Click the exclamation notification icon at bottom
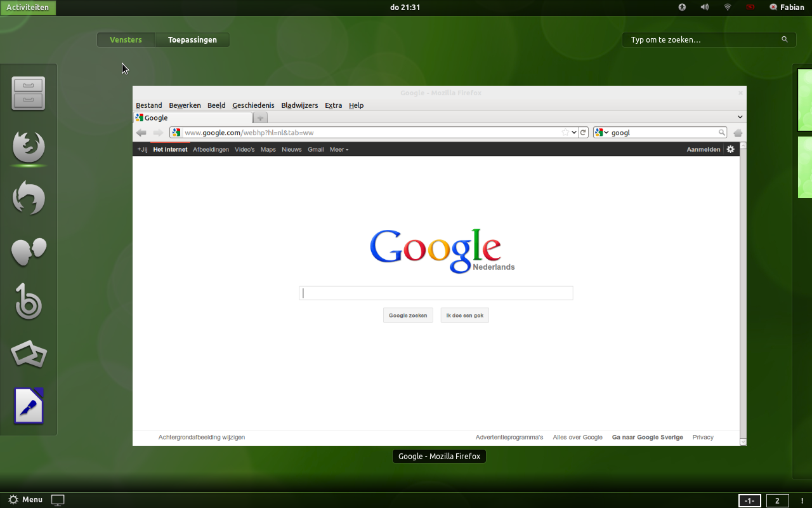Image resolution: width=812 pixels, height=508 pixels. pos(802,500)
